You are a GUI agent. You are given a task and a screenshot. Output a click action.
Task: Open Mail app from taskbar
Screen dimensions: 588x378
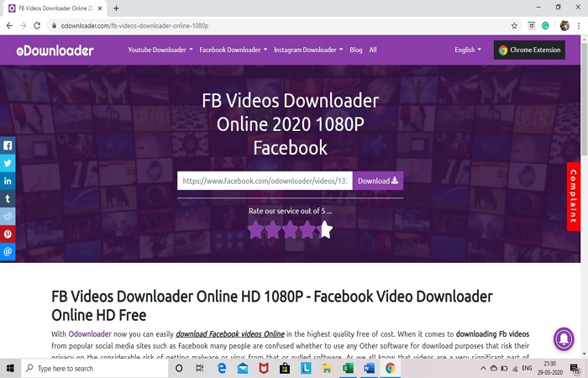click(243, 368)
